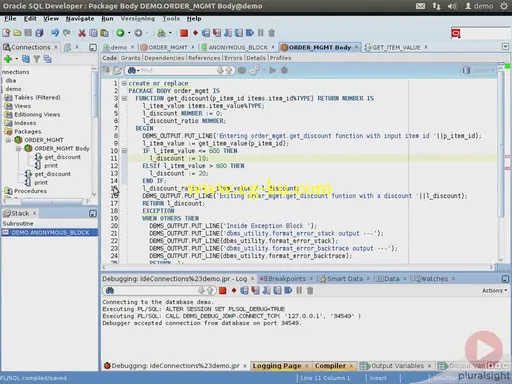Click the trash Garbage Collection icon in top toolbar
The width and height of the screenshot is (512, 384).
tap(272, 33)
